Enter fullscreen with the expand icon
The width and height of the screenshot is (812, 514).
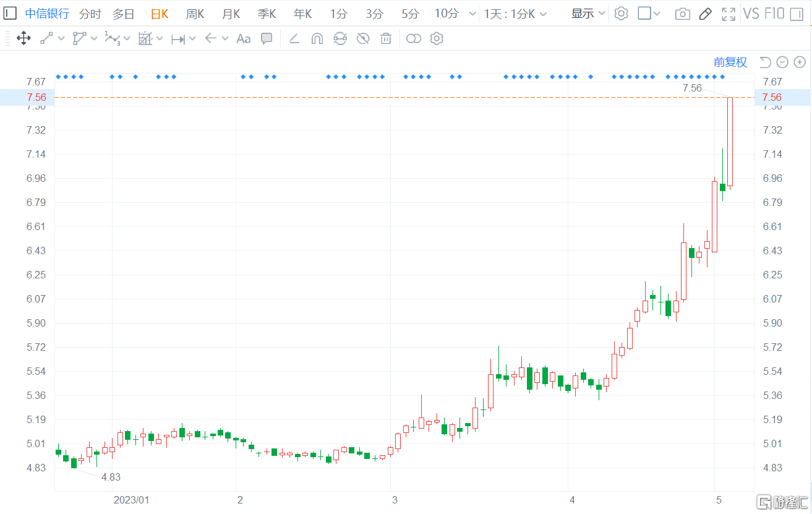tap(729, 14)
